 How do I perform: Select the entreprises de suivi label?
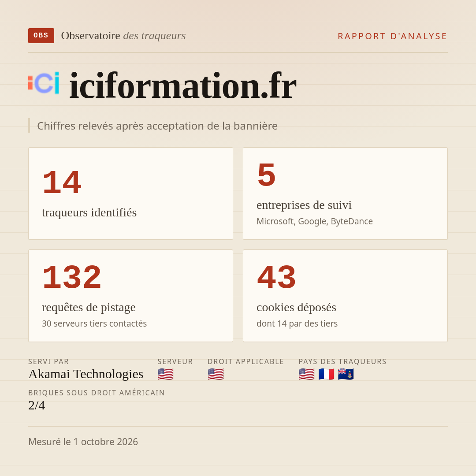[x=304, y=205]
